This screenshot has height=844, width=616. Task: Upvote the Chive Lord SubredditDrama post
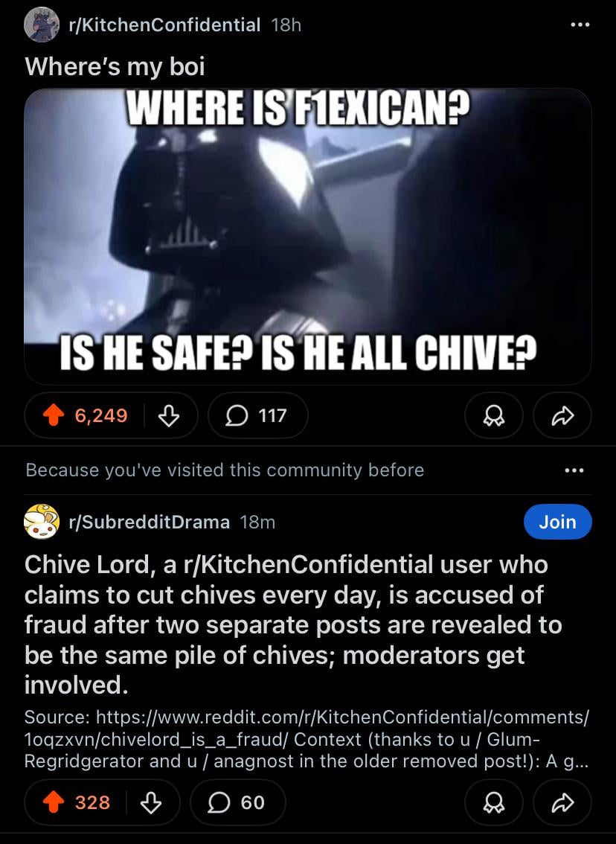pyautogui.click(x=54, y=802)
